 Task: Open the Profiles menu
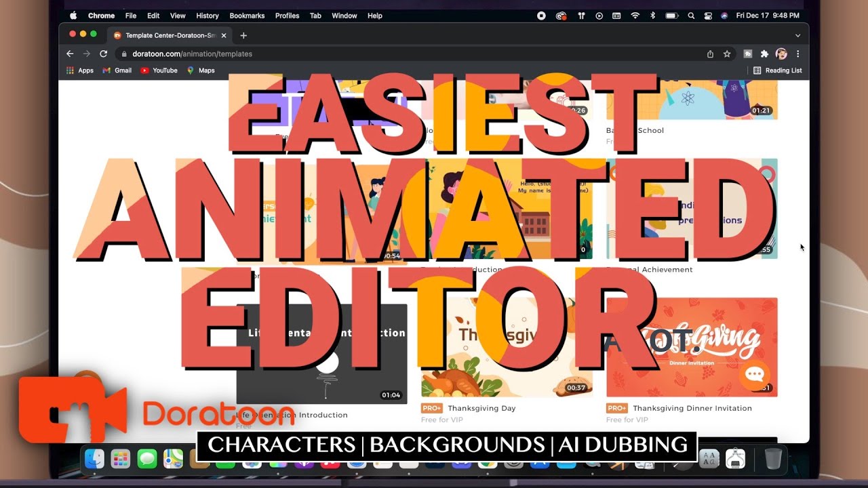287,16
